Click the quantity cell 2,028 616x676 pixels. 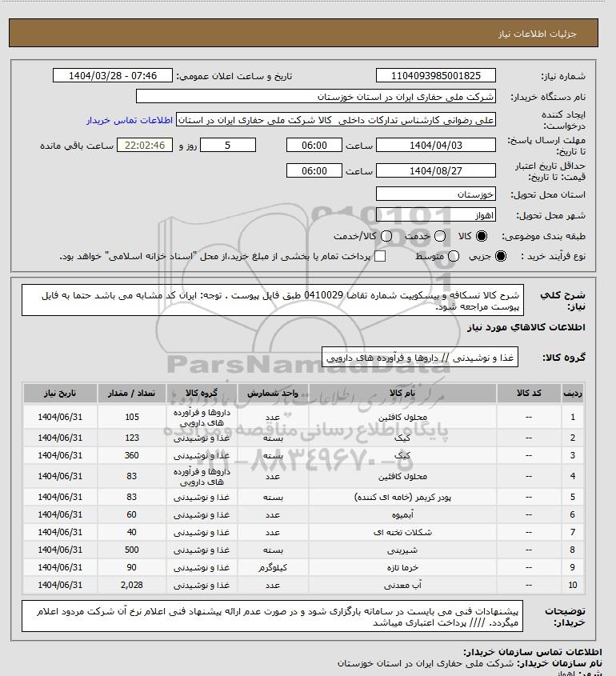coord(132,585)
